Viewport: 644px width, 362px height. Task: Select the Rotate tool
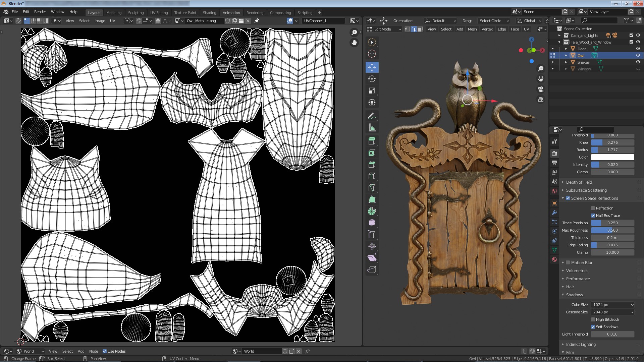pos(372,79)
